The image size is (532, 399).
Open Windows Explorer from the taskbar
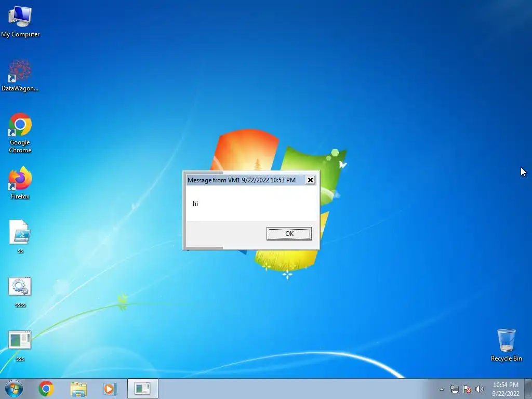click(78, 389)
